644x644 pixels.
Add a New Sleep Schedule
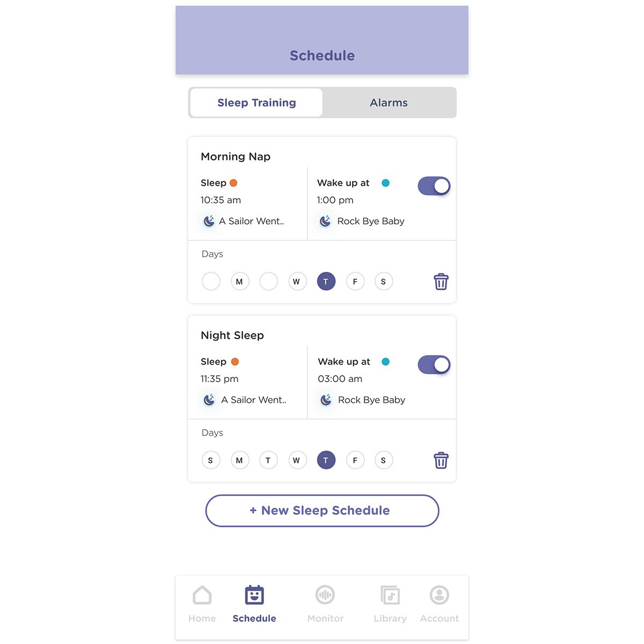pos(322,510)
